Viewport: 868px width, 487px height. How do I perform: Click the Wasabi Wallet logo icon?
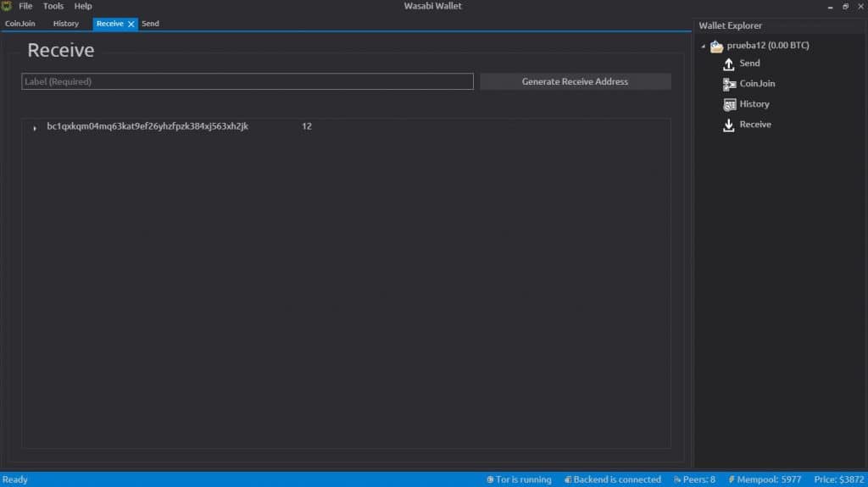(x=7, y=6)
